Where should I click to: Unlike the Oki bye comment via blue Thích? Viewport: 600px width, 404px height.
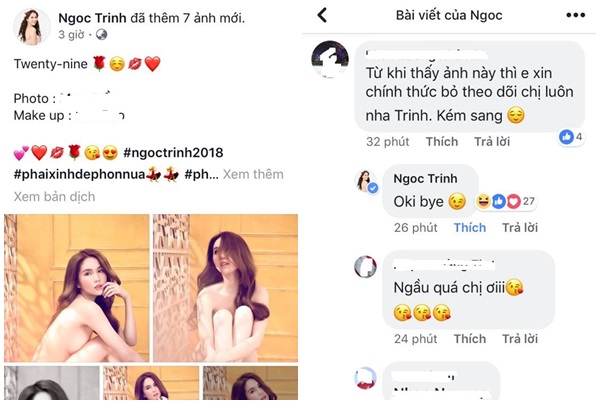(x=469, y=228)
